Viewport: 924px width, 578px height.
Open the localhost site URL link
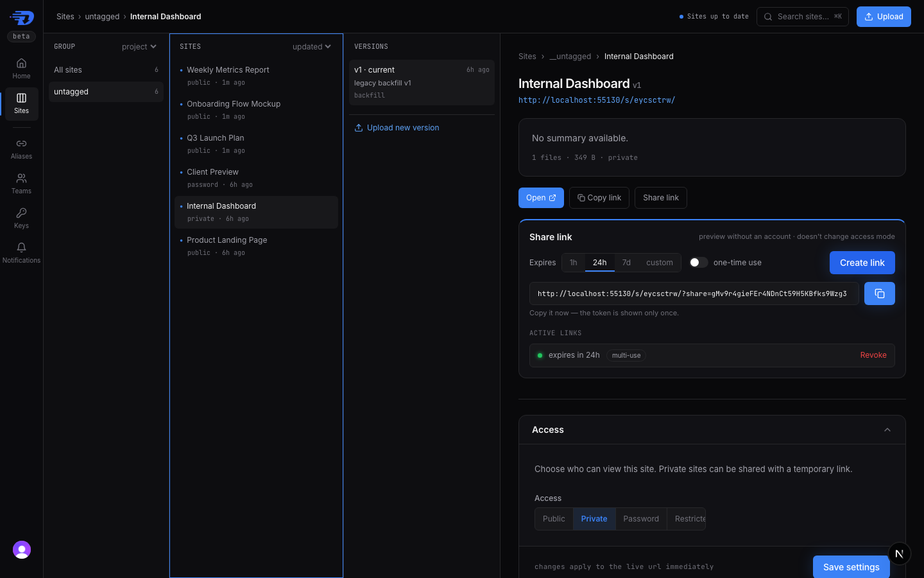tap(597, 100)
